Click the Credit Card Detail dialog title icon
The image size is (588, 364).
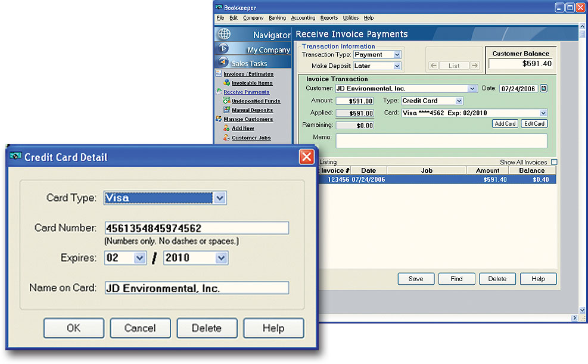[15, 156]
